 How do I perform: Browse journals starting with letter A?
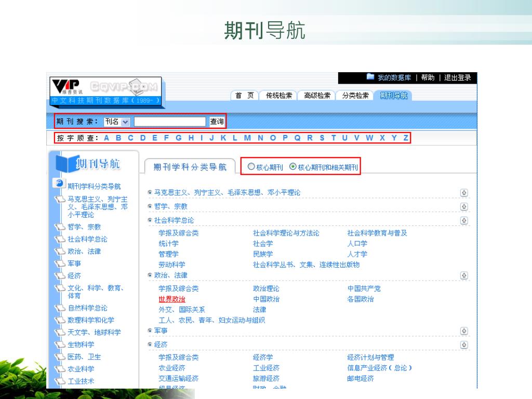106,138
